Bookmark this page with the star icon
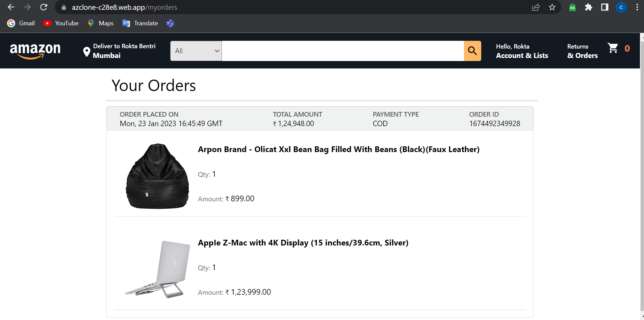Image resolution: width=644 pixels, height=320 pixels. (x=552, y=7)
